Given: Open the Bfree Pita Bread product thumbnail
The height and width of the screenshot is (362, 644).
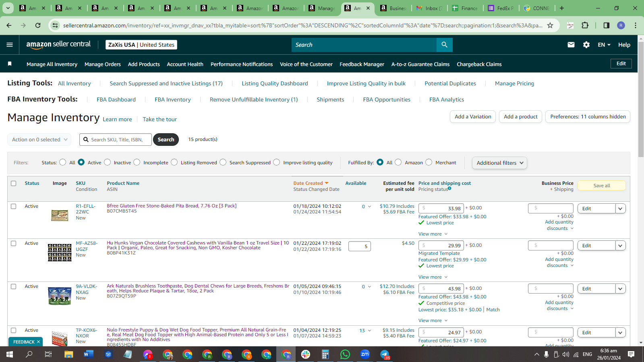Looking at the screenshot, I should [x=60, y=215].
